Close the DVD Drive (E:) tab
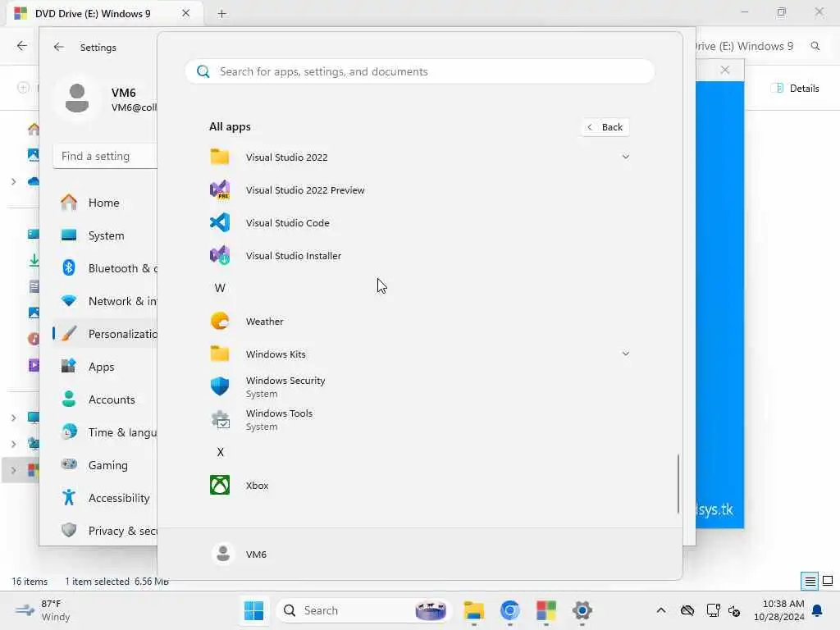 tap(185, 13)
